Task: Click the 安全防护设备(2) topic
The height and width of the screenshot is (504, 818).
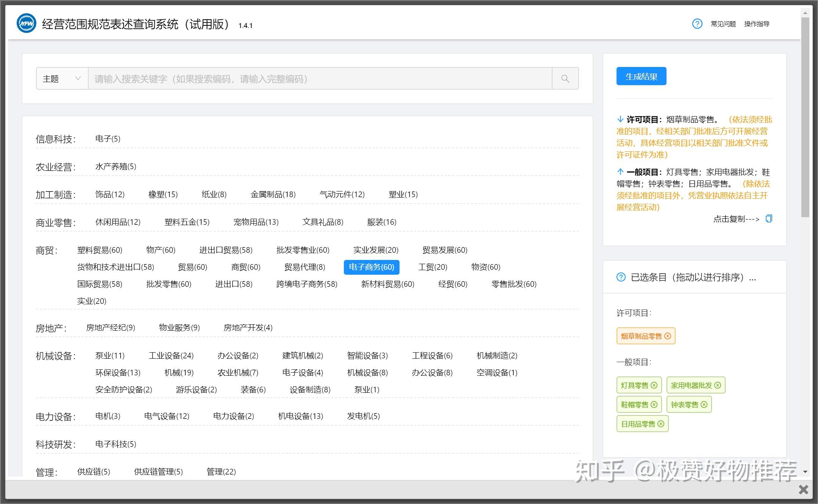Action: [123, 390]
